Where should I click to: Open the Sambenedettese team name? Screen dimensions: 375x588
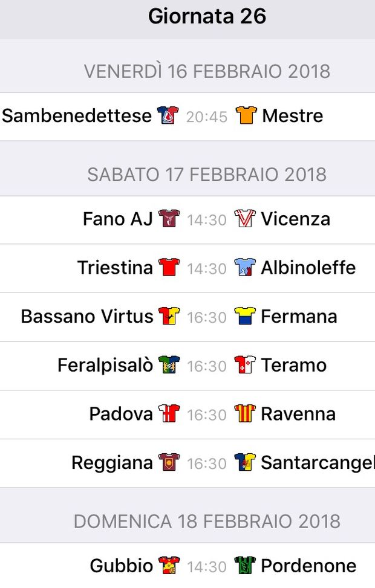[x=77, y=115]
